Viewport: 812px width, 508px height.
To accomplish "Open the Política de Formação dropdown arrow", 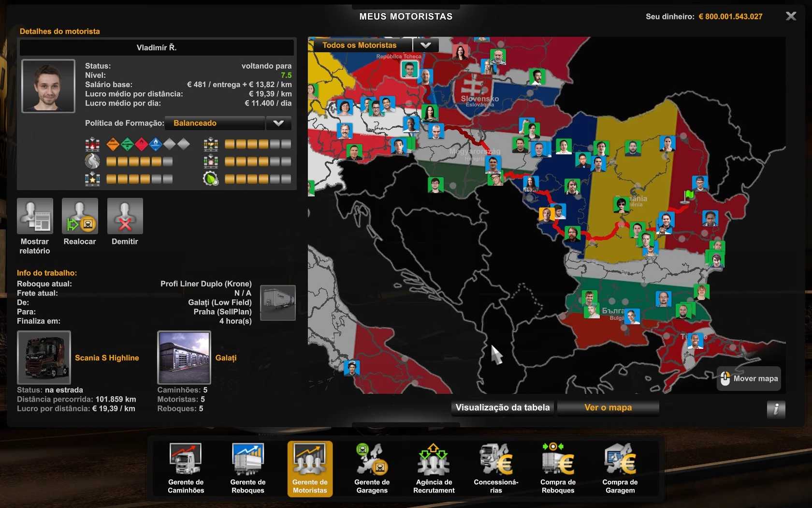I will coord(278,123).
